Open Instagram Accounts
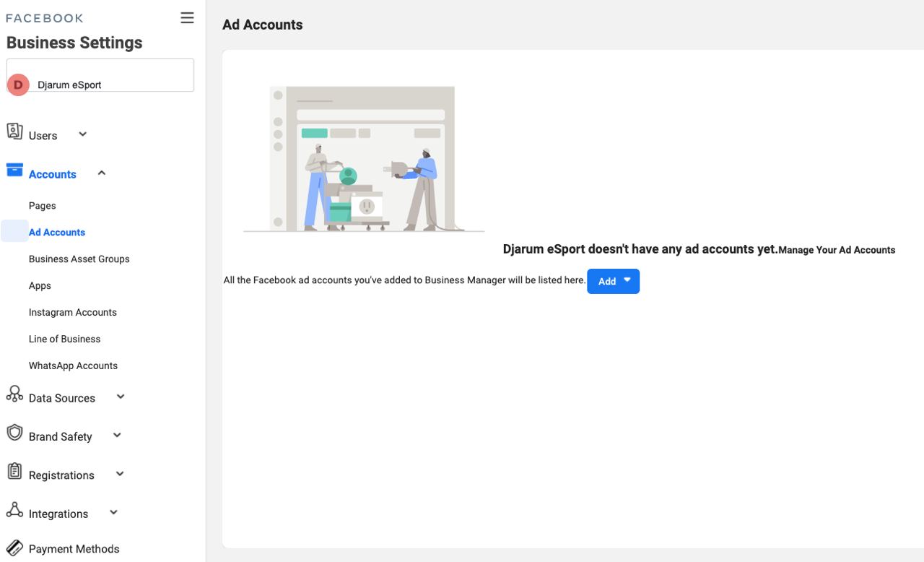This screenshot has height=562, width=924. [x=73, y=313]
